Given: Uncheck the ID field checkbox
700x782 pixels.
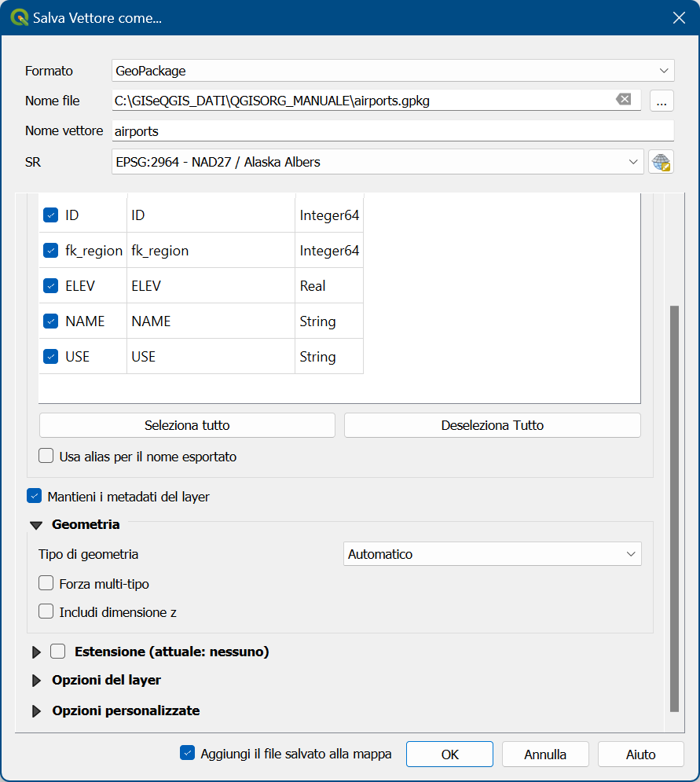Looking at the screenshot, I should (x=51, y=215).
